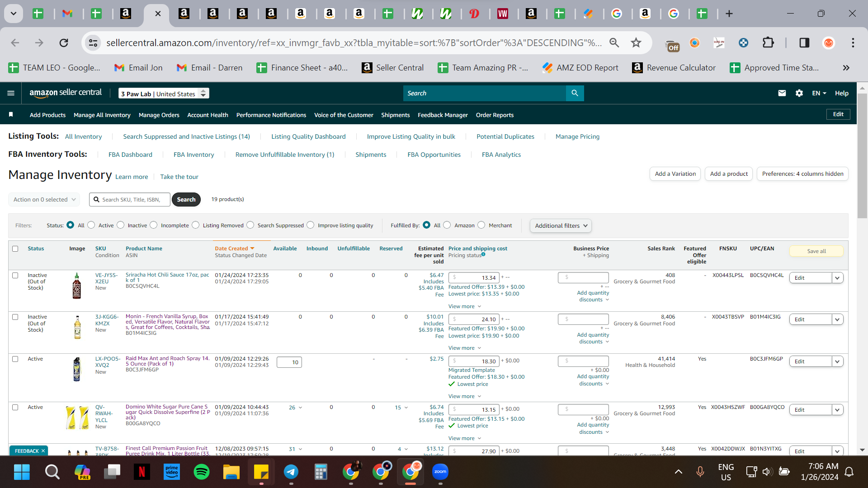This screenshot has height=488, width=868.
Task: Click the Amazon Seller Central logo
Action: coord(66,93)
